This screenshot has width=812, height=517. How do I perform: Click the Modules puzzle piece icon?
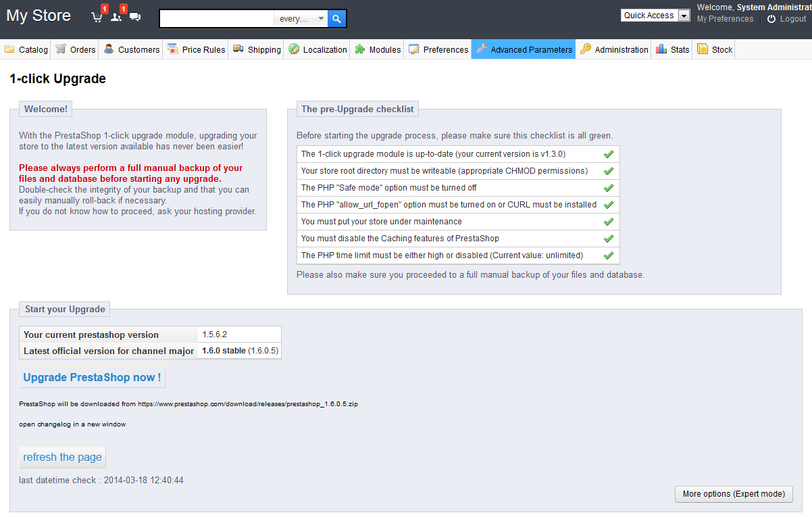point(360,49)
